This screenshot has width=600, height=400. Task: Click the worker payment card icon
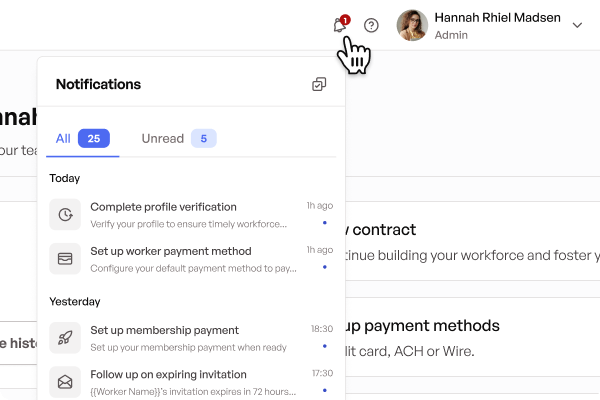65,258
